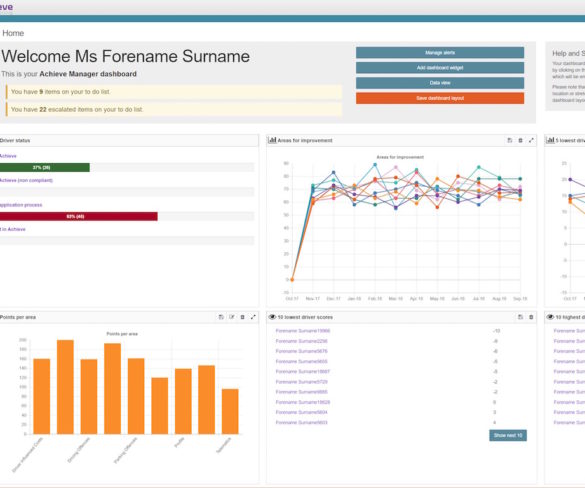Screen dimensions: 585x488
Task: Click the Welcome Ms Forename Surname heading
Action: [x=126, y=56]
